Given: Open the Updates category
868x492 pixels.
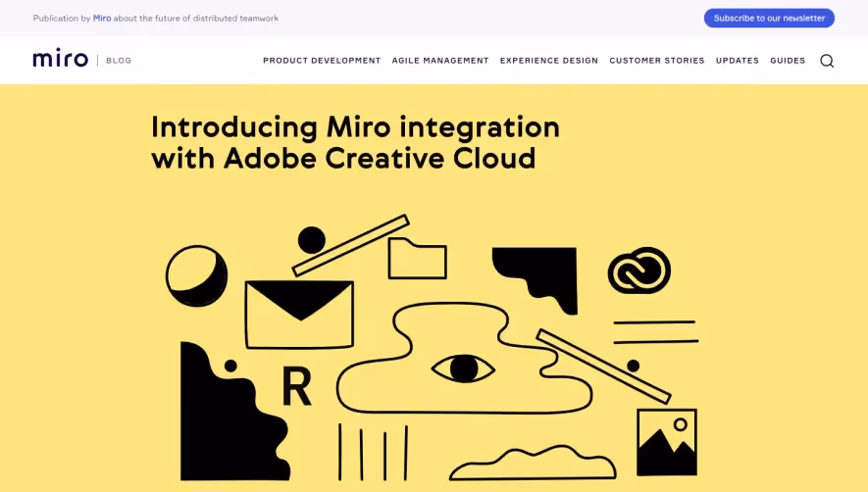Looking at the screenshot, I should [737, 61].
